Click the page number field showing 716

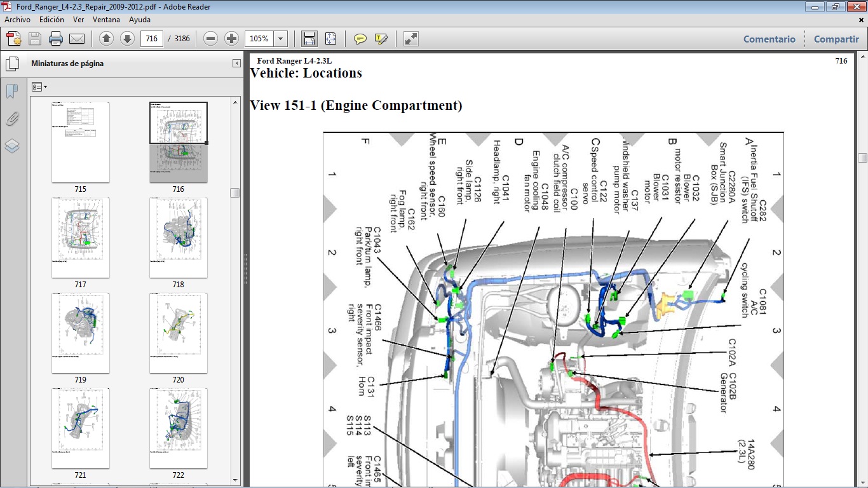(152, 39)
